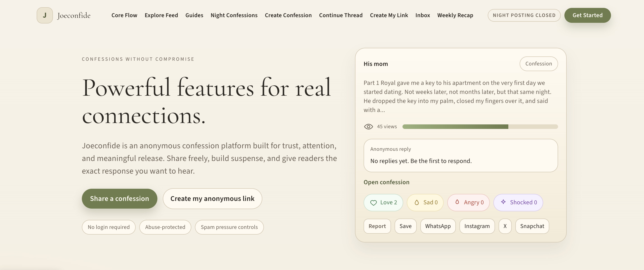
Task: Report the His mom confession
Action: (x=377, y=226)
